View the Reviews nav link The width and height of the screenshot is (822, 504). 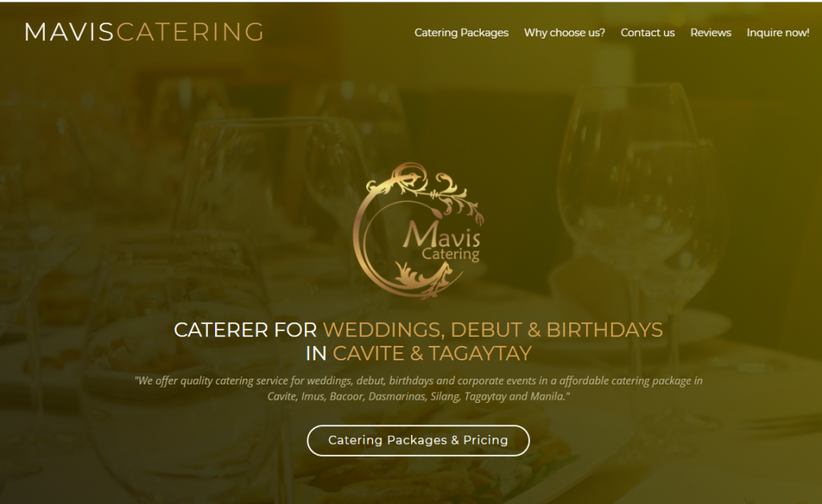tap(710, 32)
